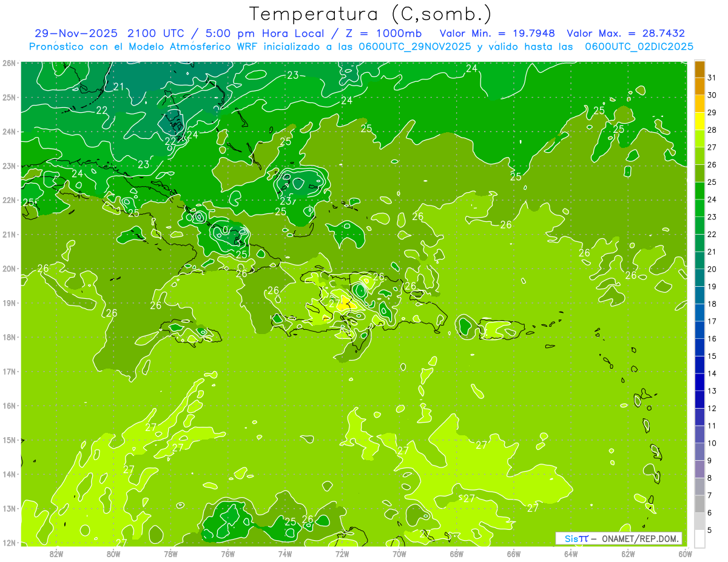Image resolution: width=728 pixels, height=562 pixels.
Task: Click the blue colorbar segment between 15 and 16
Action: pyautogui.click(x=700, y=347)
